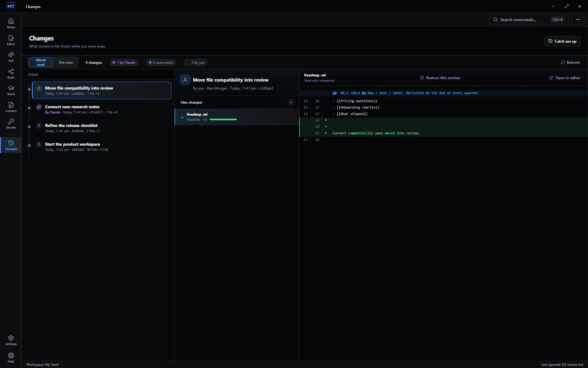The height and width of the screenshot is (368, 588).
Task: Click the Files changed count badge
Action: pyautogui.click(x=291, y=102)
